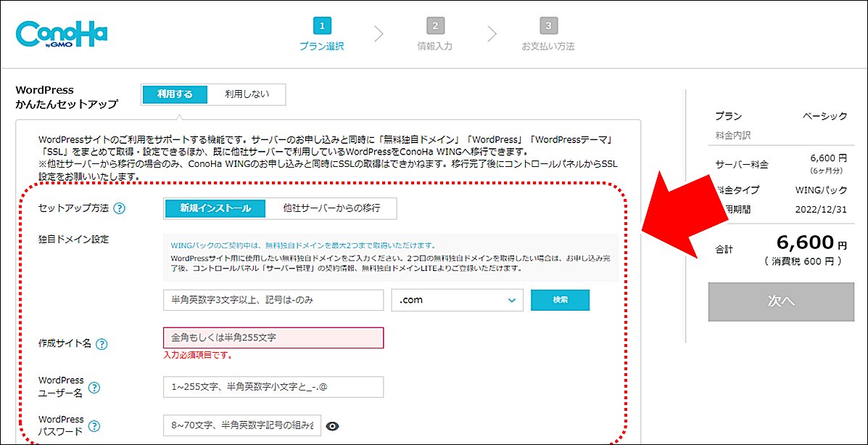Focus the 作成サイト名 input field
Viewport: 868px width, 445px height.
(x=273, y=338)
